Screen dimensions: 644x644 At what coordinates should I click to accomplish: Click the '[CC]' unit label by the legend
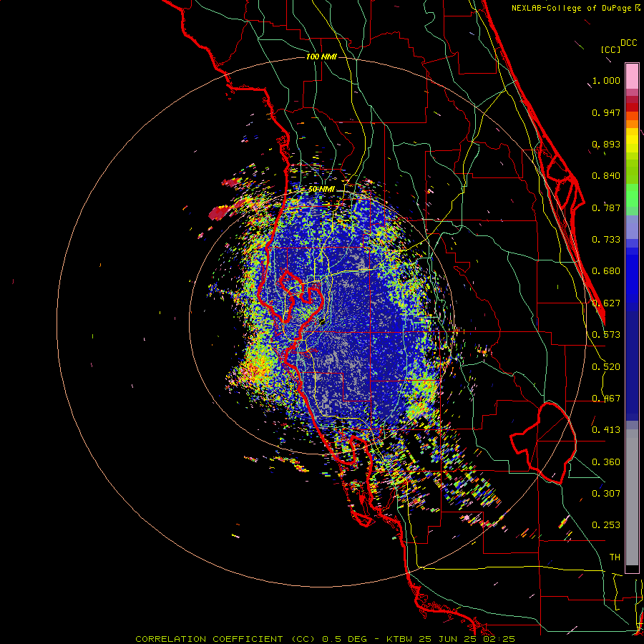610,49
